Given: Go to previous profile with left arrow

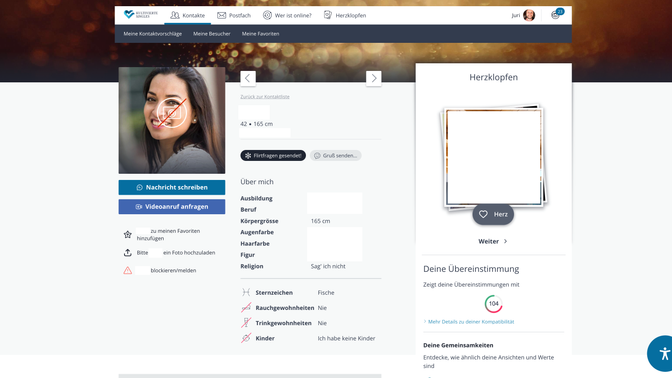Looking at the screenshot, I should (x=248, y=78).
